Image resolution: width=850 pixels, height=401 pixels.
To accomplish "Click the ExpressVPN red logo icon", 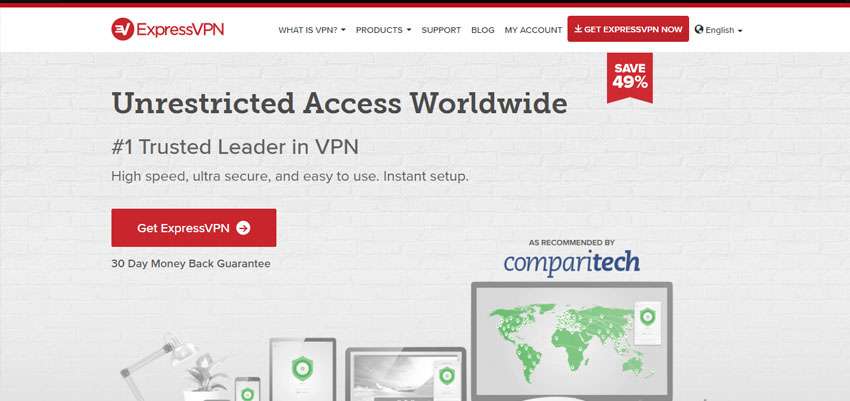I will (x=123, y=29).
